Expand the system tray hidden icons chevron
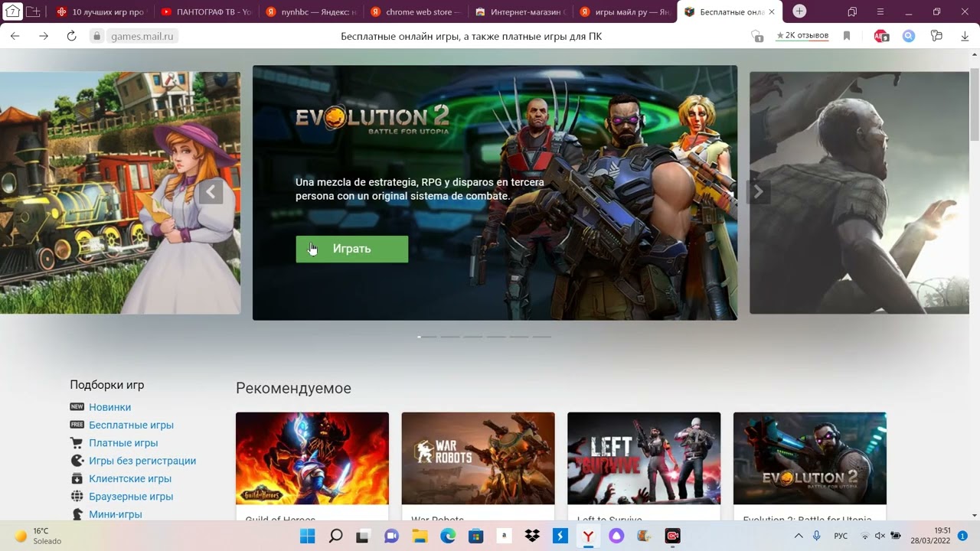The image size is (980, 551). tap(799, 536)
